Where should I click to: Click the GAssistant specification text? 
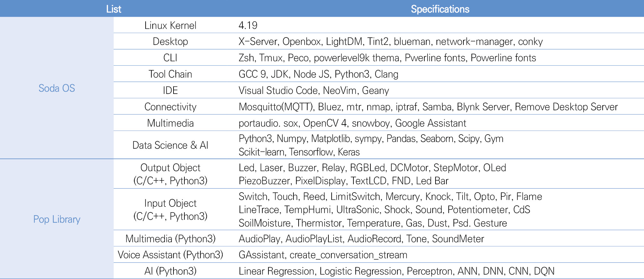(261, 255)
